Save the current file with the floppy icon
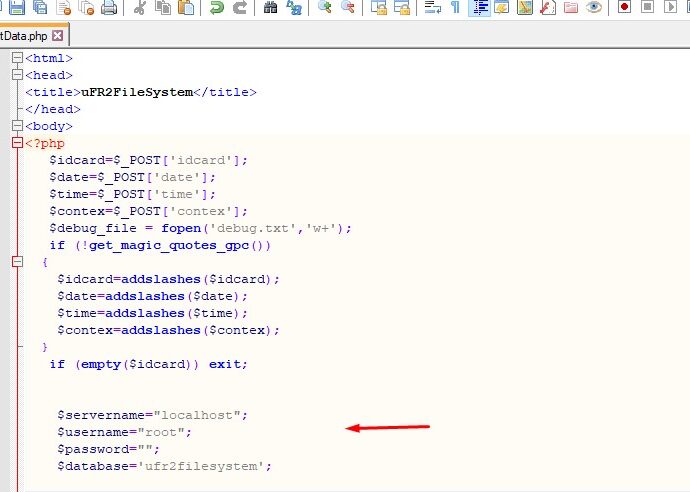 click(17, 7)
